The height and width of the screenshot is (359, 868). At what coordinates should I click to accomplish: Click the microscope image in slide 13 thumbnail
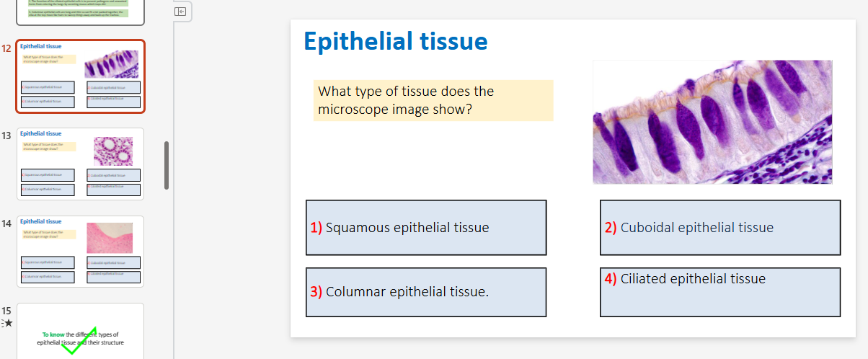[113, 151]
